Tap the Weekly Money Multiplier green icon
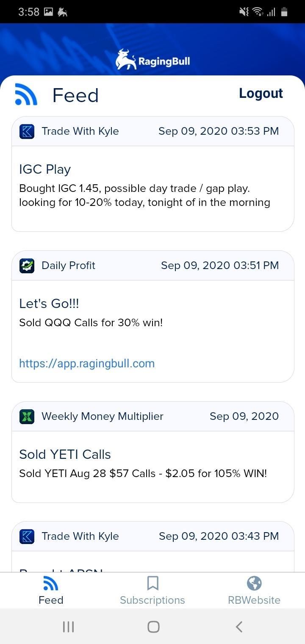This screenshot has height=644, width=305. point(27,416)
